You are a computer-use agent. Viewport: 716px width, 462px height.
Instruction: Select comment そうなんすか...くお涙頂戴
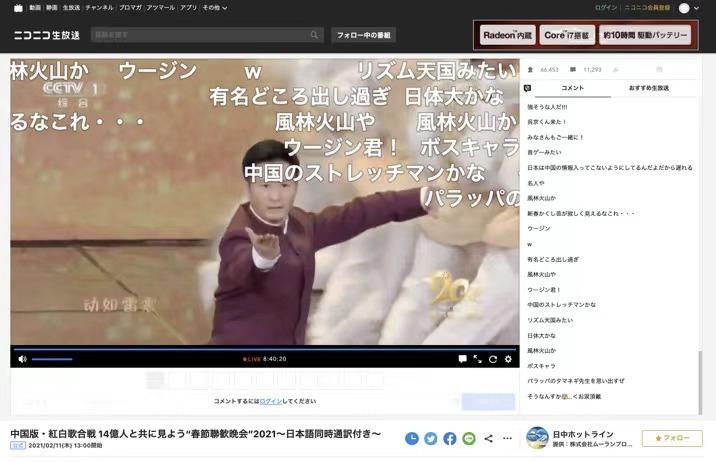coord(564,397)
